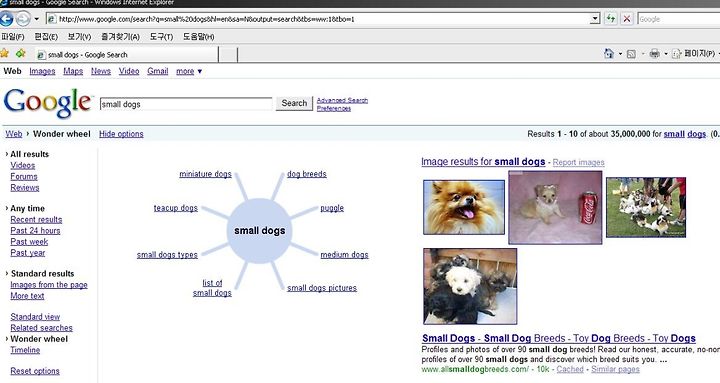720x383 pixels.
Task: Select the 'small dogs - Google Search' tab
Action: (x=127, y=55)
